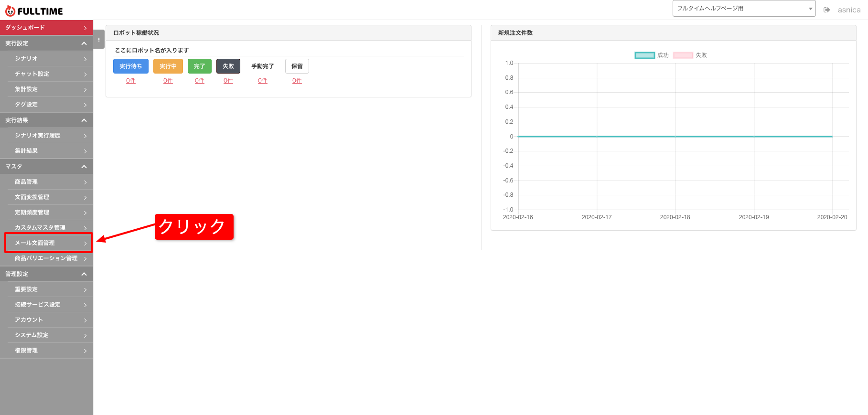Open the ダッシュボード menu item
This screenshot has height=415, width=868.
coord(46,28)
